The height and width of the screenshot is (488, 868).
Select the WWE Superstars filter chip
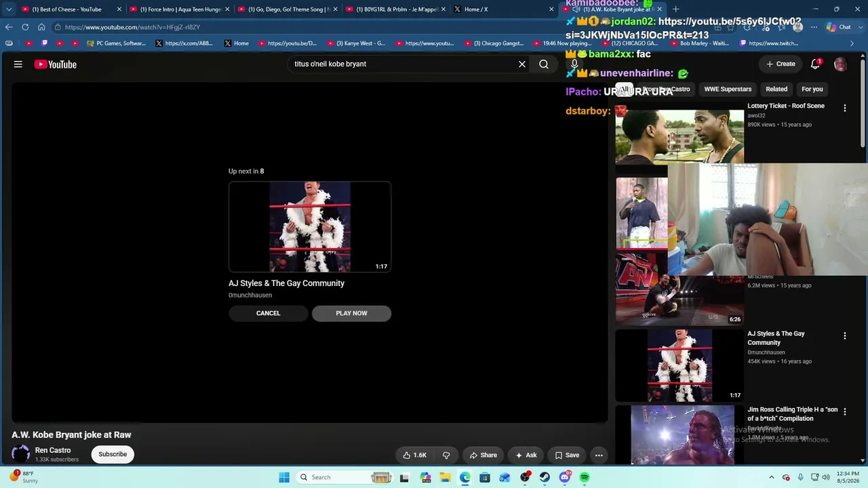click(x=728, y=89)
